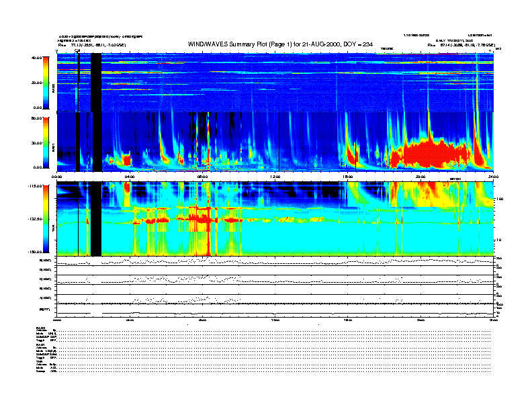Click 20:00 on the spectrogram time axis
This screenshot has height=411, width=532.
(x=420, y=177)
